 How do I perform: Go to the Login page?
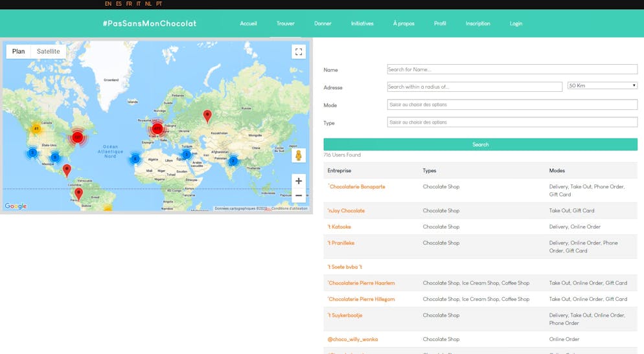[516, 23]
